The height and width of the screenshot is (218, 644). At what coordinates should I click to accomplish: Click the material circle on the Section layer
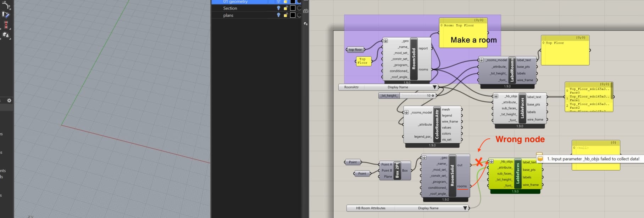[x=299, y=8]
